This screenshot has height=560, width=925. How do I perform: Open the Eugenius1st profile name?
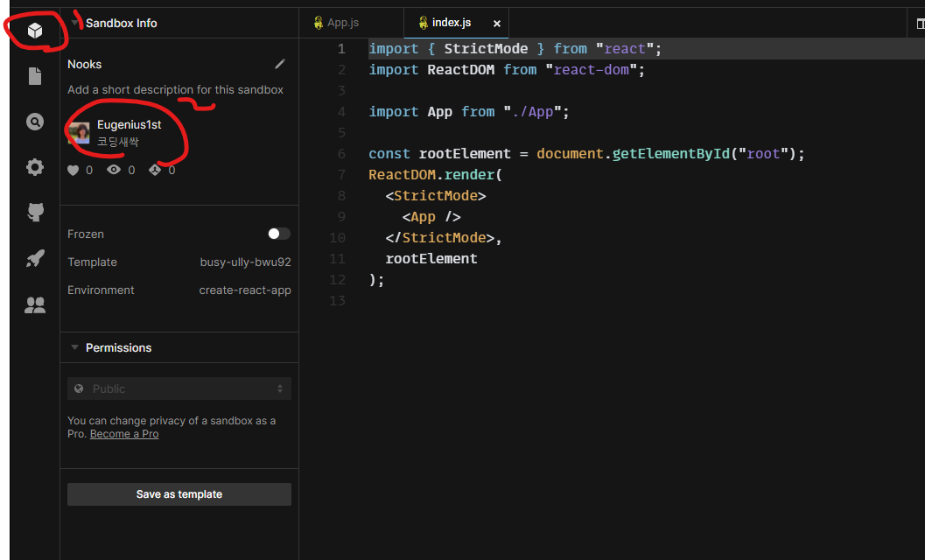pyautogui.click(x=130, y=124)
